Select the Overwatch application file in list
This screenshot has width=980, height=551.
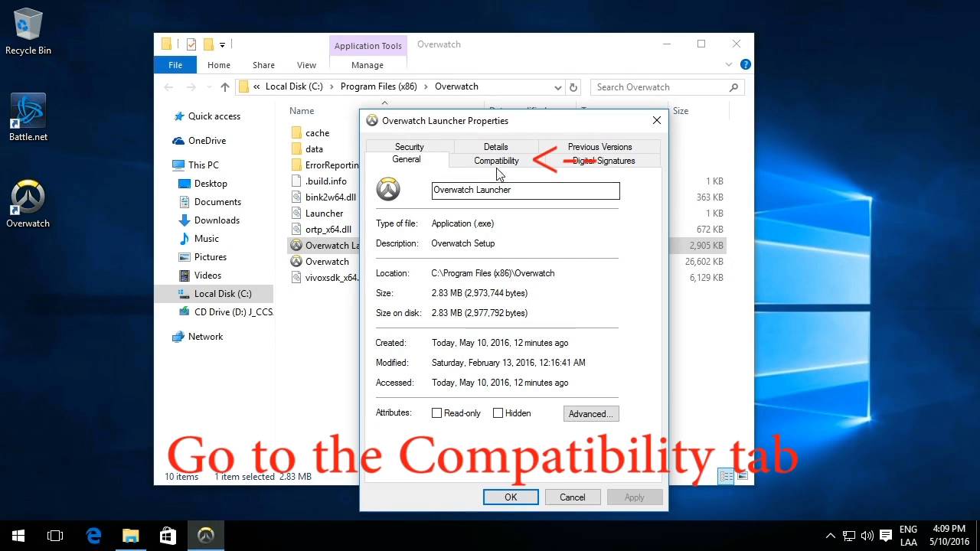[x=327, y=262]
